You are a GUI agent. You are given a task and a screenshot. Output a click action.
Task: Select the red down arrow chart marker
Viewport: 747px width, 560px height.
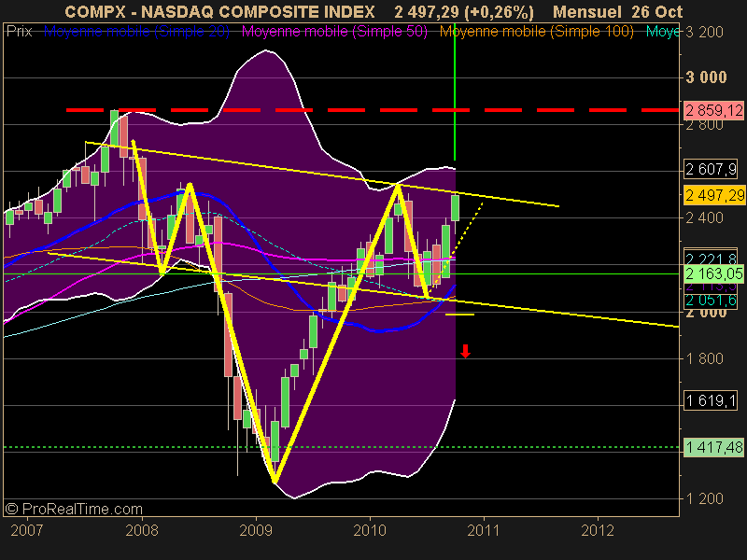pos(465,352)
